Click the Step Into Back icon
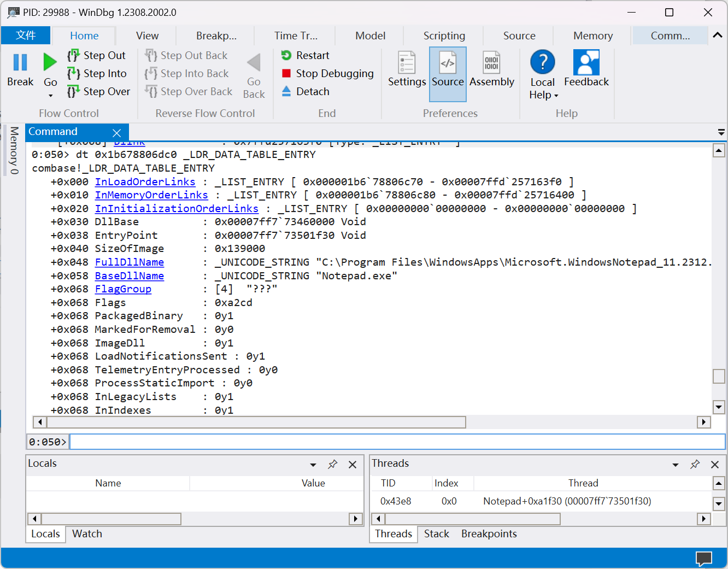 point(151,73)
